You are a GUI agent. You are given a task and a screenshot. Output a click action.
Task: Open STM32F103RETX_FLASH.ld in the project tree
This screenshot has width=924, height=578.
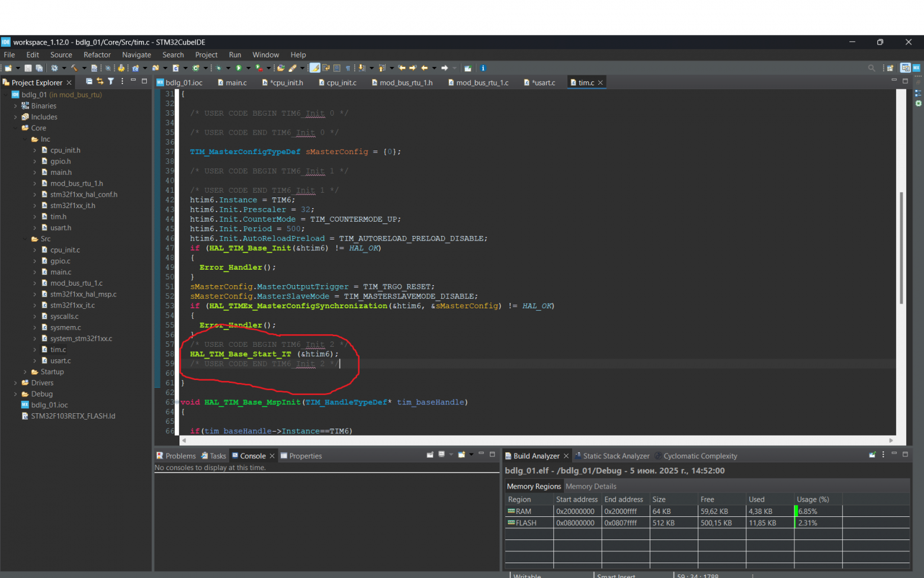pos(73,416)
